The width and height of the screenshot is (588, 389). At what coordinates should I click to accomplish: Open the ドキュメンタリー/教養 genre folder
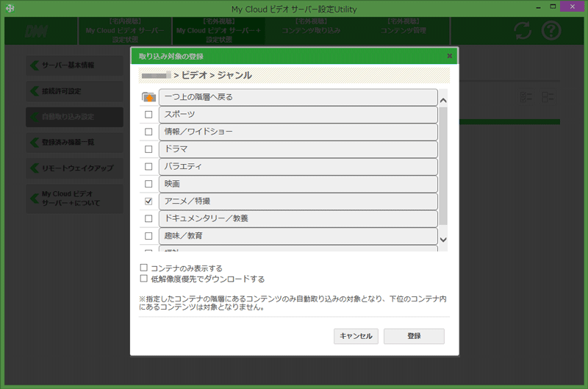298,218
